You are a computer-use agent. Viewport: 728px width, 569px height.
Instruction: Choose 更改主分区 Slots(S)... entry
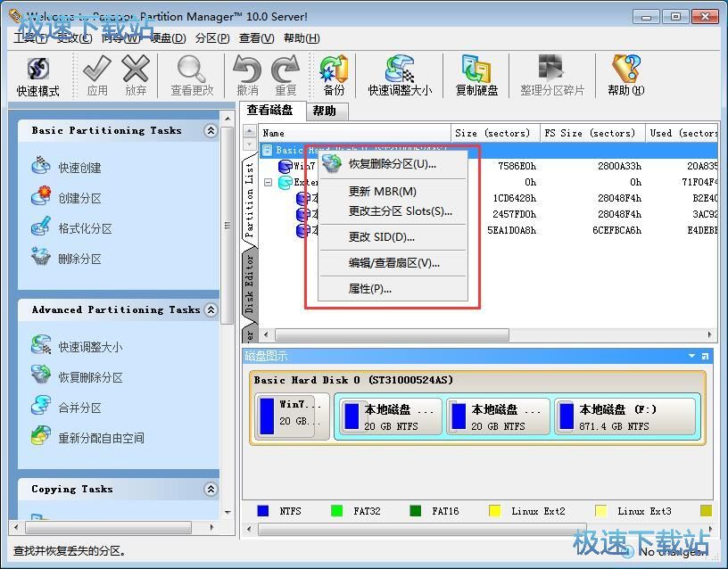click(393, 211)
